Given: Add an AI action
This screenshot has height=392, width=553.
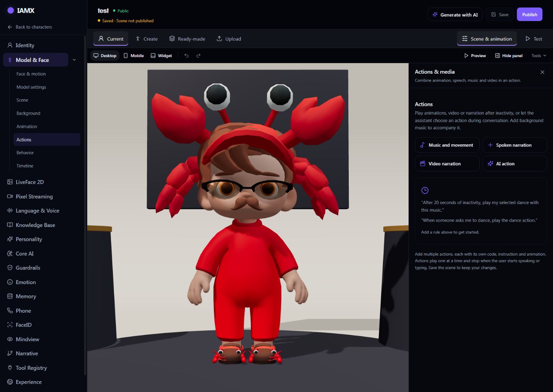Looking at the screenshot, I should [x=514, y=163].
